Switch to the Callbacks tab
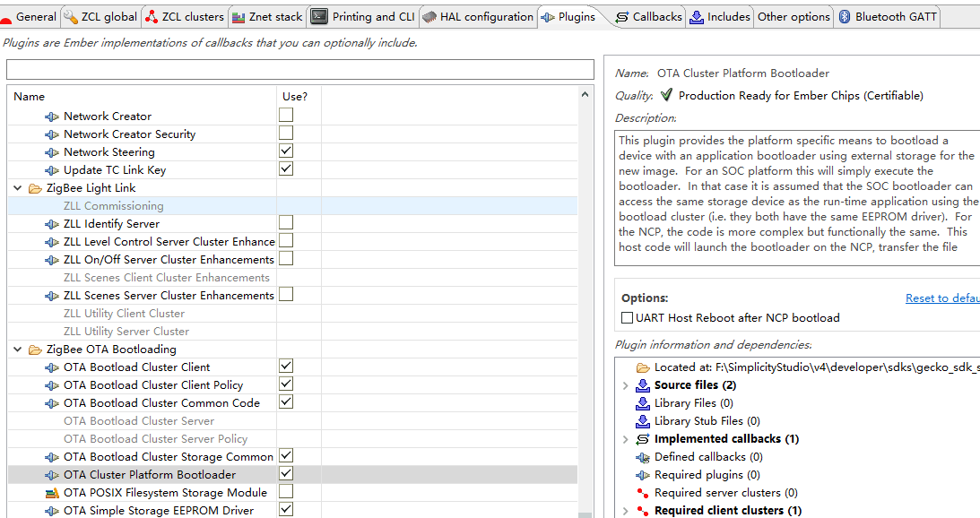Screen dimensions: 980x518 pos(648,16)
